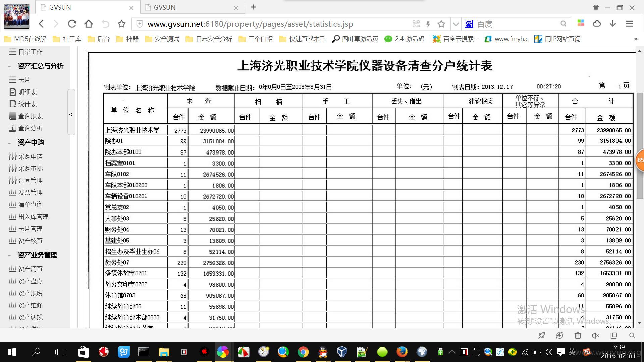Viewport: 644px width, 362px height.
Task: Click the trash icon in status bar
Action: (x=578, y=336)
